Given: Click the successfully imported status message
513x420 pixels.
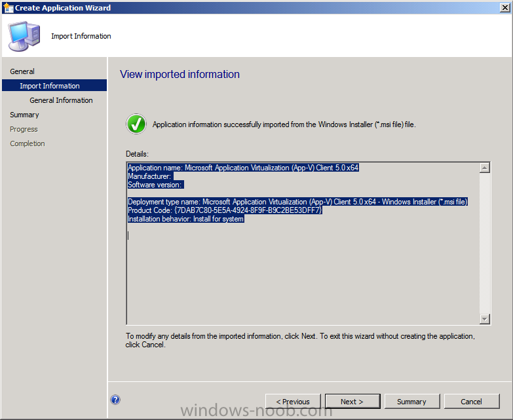Looking at the screenshot, I should tap(284, 124).
